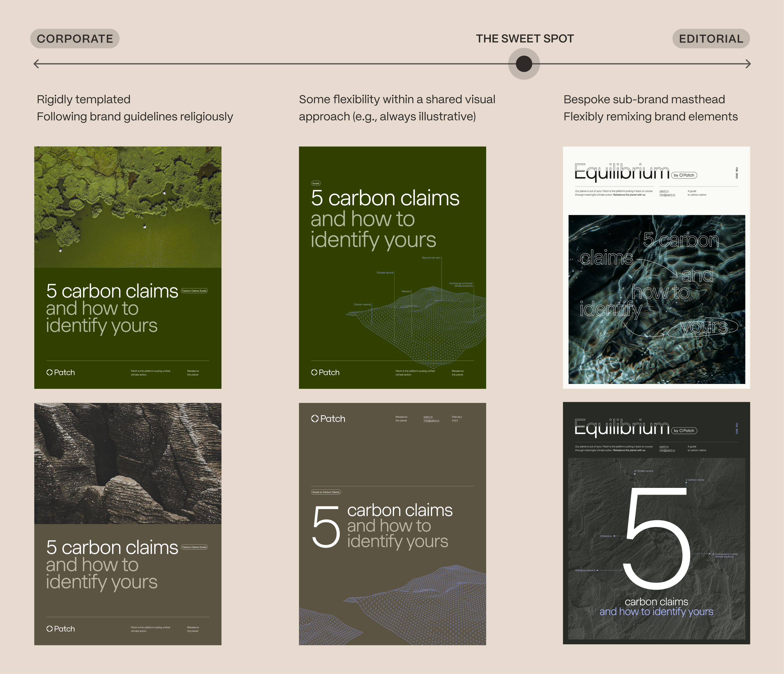The image size is (784, 674).
Task: Click the left arrowhead of the spectrum line
Action: click(x=36, y=64)
